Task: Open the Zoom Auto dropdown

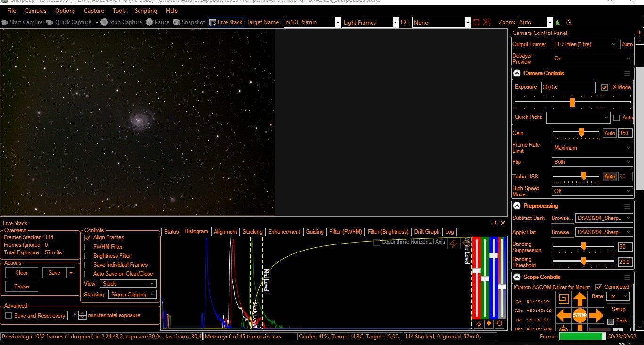Action: pos(550,22)
